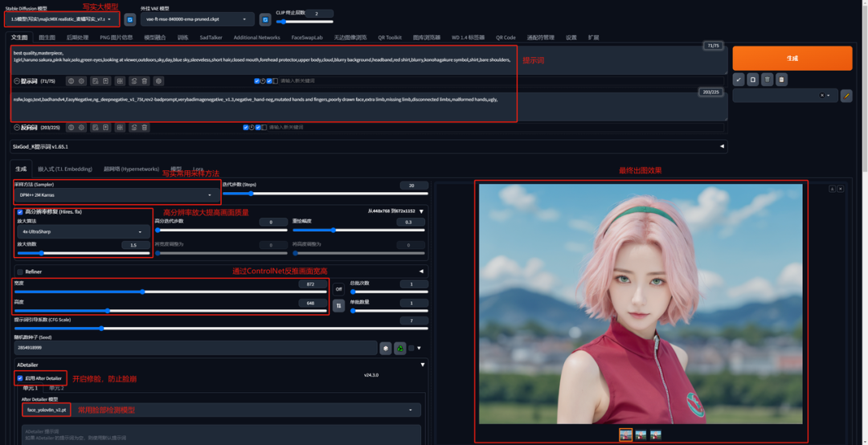Click the 随机数种子 (Seed) input field
Image resolution: width=868 pixels, height=445 pixels.
coord(195,348)
